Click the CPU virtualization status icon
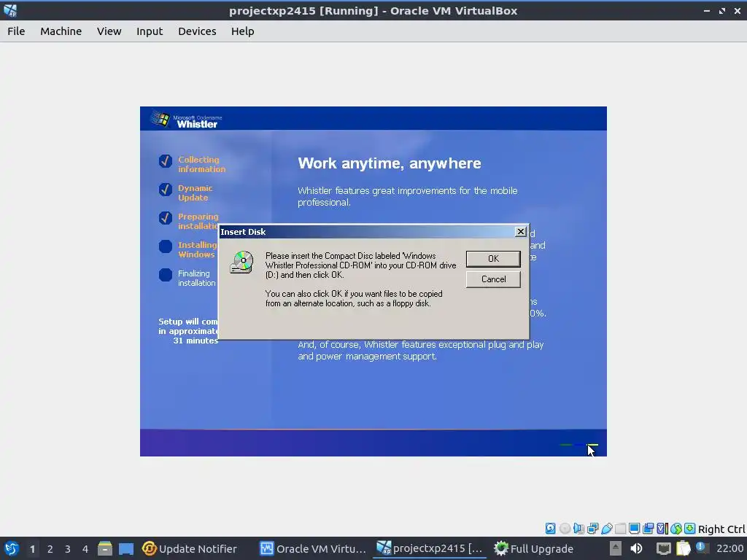 pyautogui.click(x=662, y=529)
